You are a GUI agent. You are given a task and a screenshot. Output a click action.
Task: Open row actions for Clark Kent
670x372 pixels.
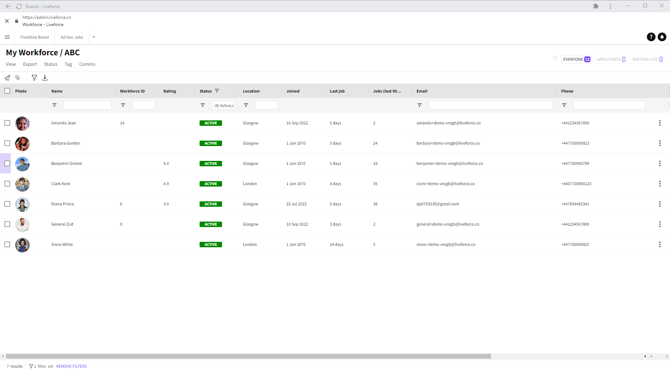660,184
